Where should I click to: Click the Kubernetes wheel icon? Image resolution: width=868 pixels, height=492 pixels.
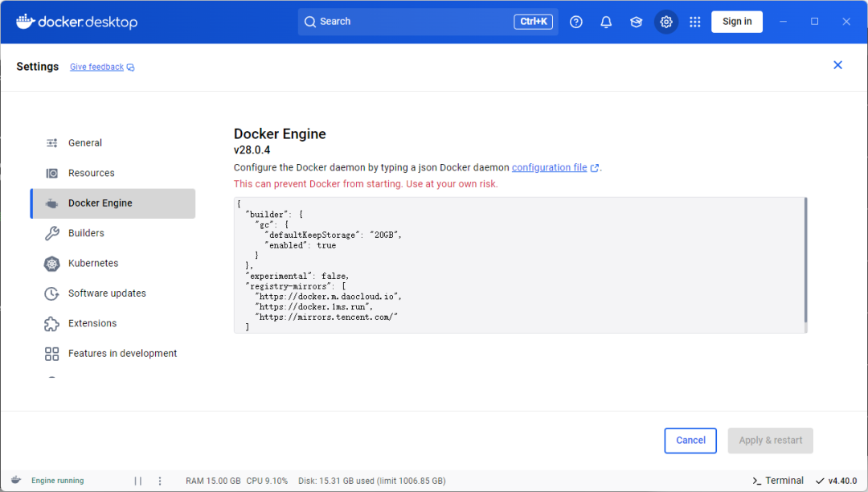tap(52, 264)
